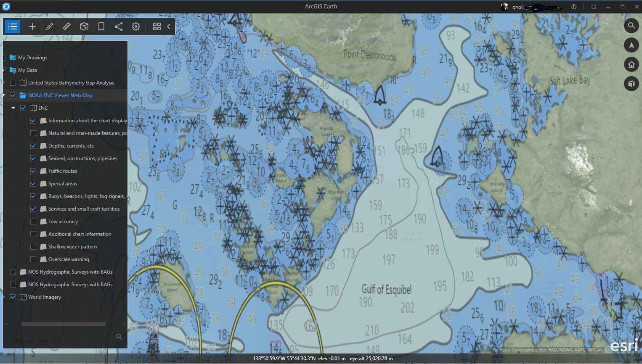
Task: Uncheck Traffic routes checkbox
Action: tap(33, 171)
